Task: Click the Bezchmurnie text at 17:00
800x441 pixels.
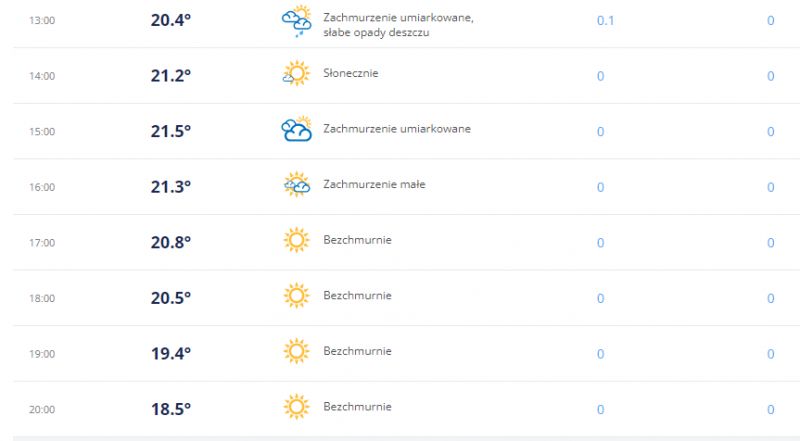Action: click(357, 240)
